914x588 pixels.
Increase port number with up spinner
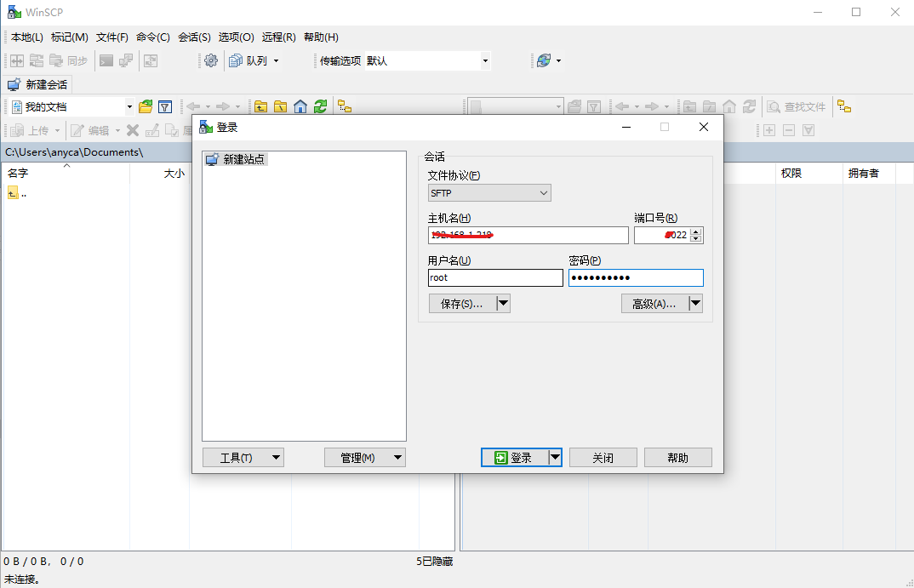tap(695, 231)
